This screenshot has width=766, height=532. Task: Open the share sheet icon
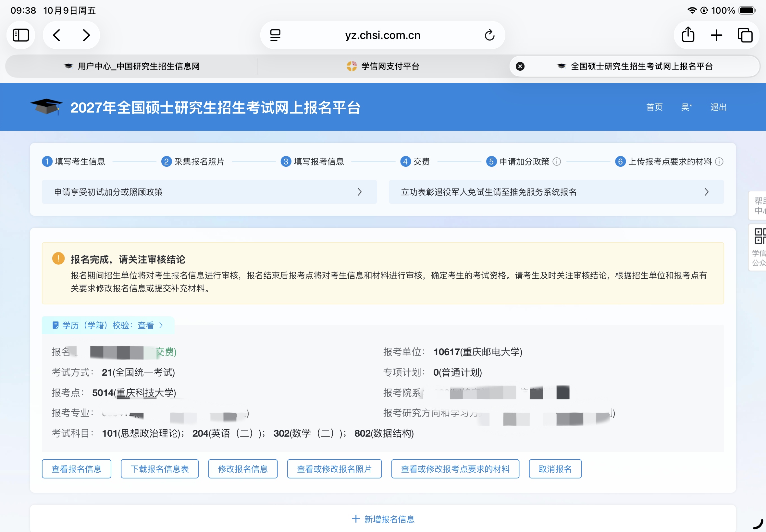tap(688, 35)
